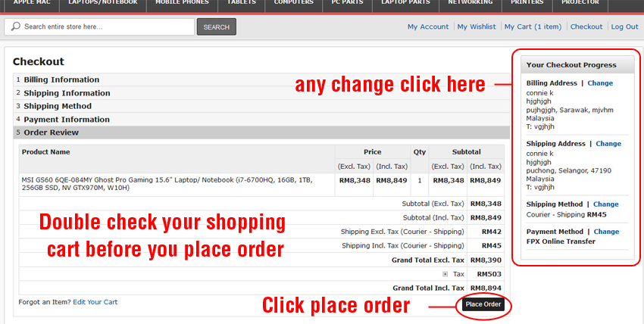Click the Your Checkout Progress heading
The width and height of the screenshot is (644, 324).
(x=571, y=65)
